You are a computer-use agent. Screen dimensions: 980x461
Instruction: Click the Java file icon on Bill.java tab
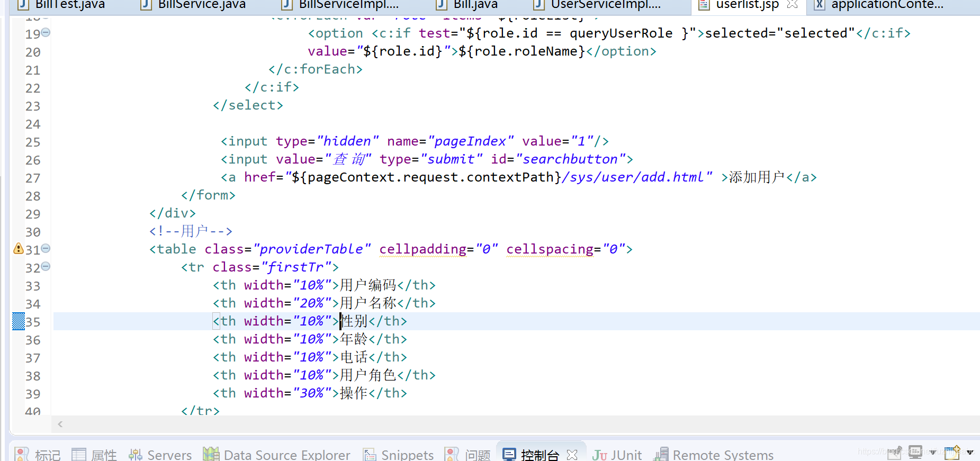click(442, 5)
